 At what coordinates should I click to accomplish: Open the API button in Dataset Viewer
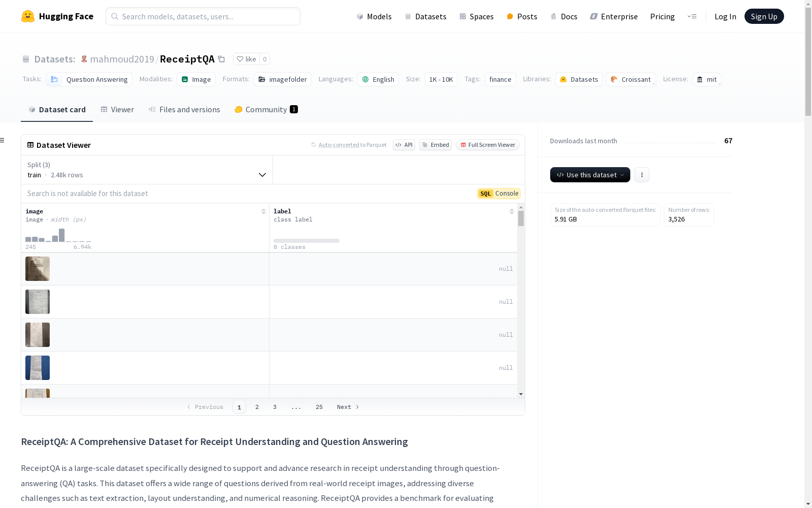point(404,145)
